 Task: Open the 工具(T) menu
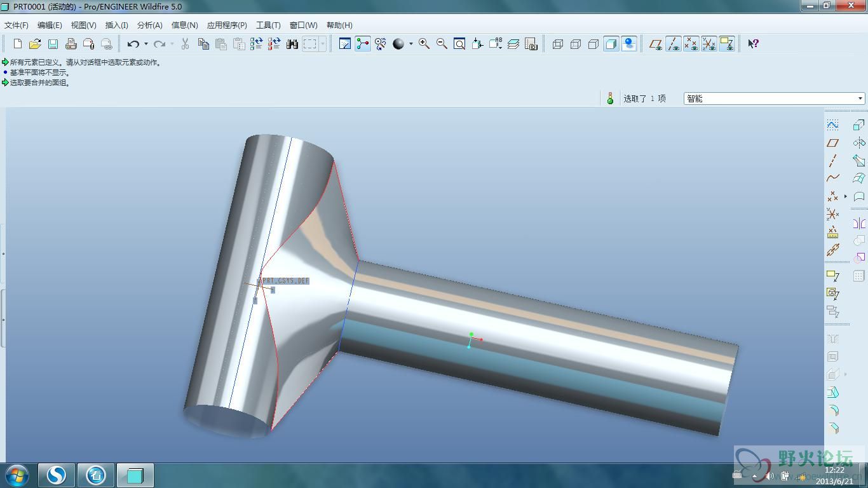[268, 25]
